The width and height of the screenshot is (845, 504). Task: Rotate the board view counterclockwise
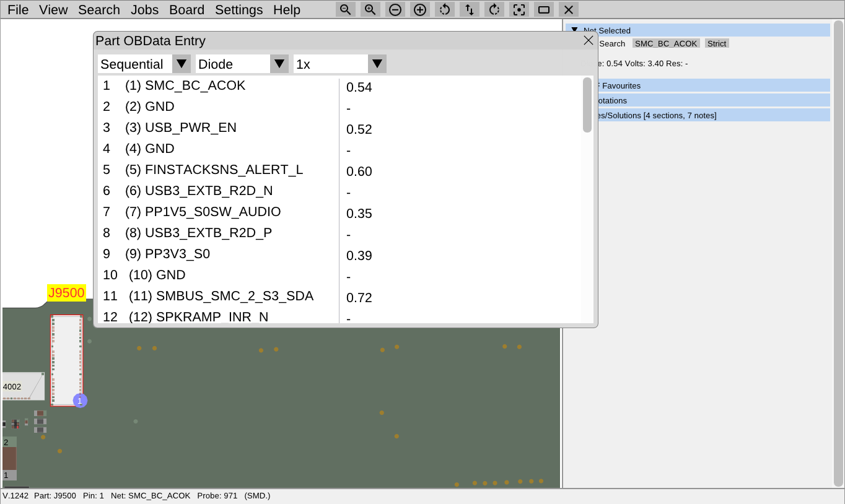(444, 9)
